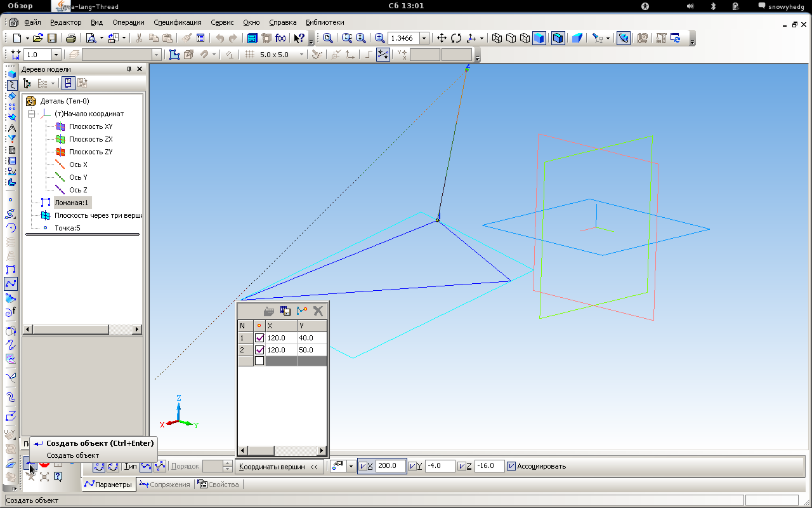Viewport: 812px width, 508px height.
Task: Toggle the X coordinate lock checkbox
Action: pyautogui.click(x=363, y=466)
